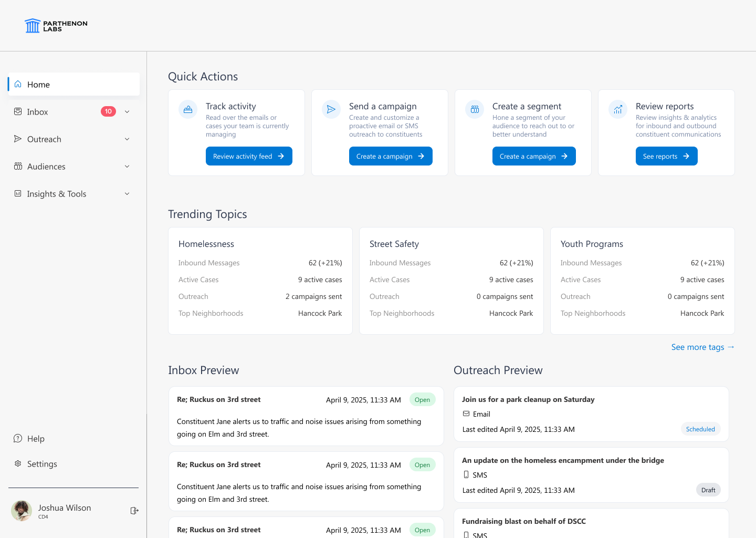Click the Help question-mark icon

(18, 438)
